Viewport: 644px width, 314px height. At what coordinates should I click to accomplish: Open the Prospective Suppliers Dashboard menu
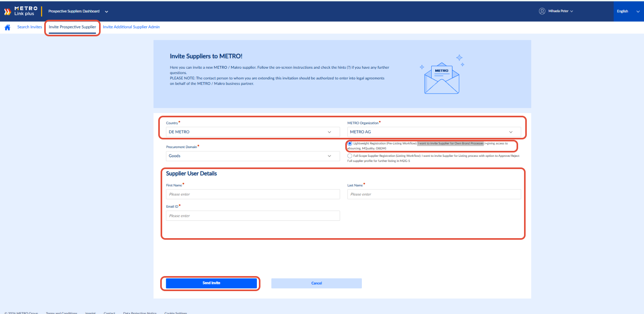(78, 11)
